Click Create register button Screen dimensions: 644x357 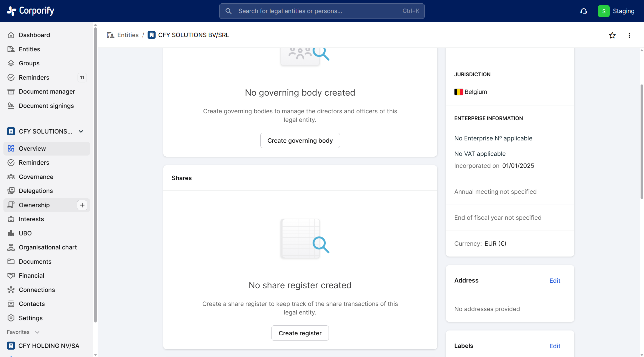click(x=300, y=333)
